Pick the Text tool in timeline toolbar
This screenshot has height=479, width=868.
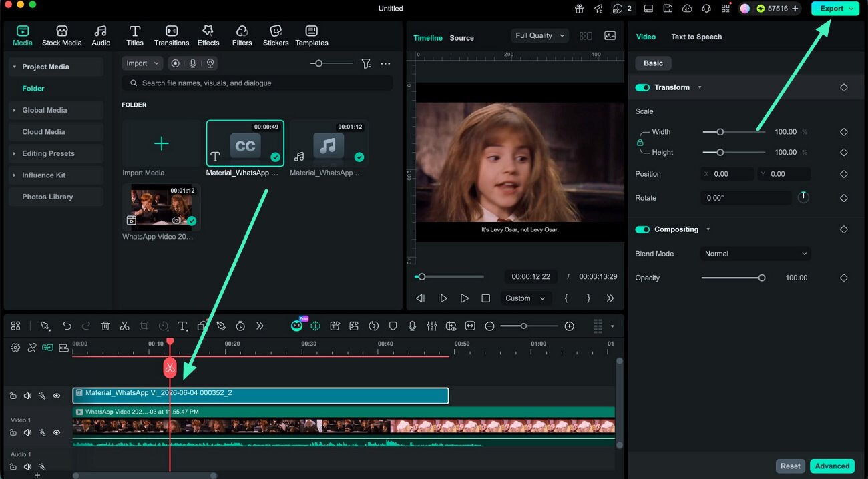pyautogui.click(x=182, y=326)
